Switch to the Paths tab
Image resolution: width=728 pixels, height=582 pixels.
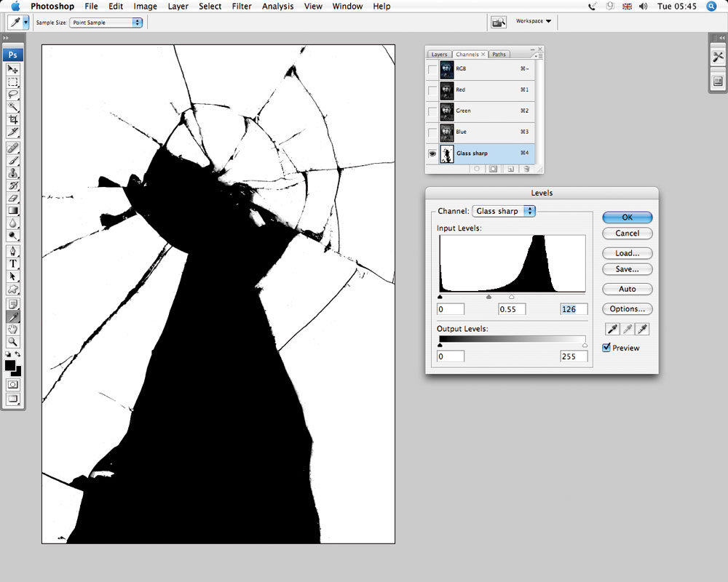499,54
